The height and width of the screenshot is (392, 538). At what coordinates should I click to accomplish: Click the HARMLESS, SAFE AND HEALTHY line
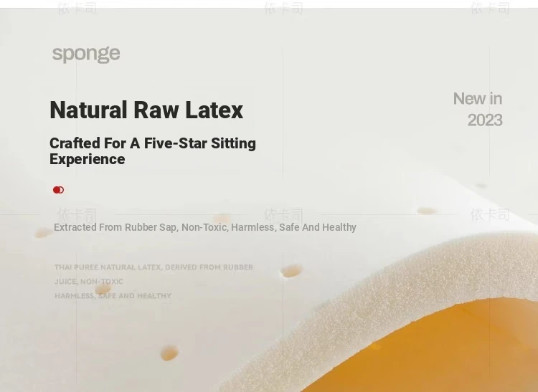(x=113, y=296)
